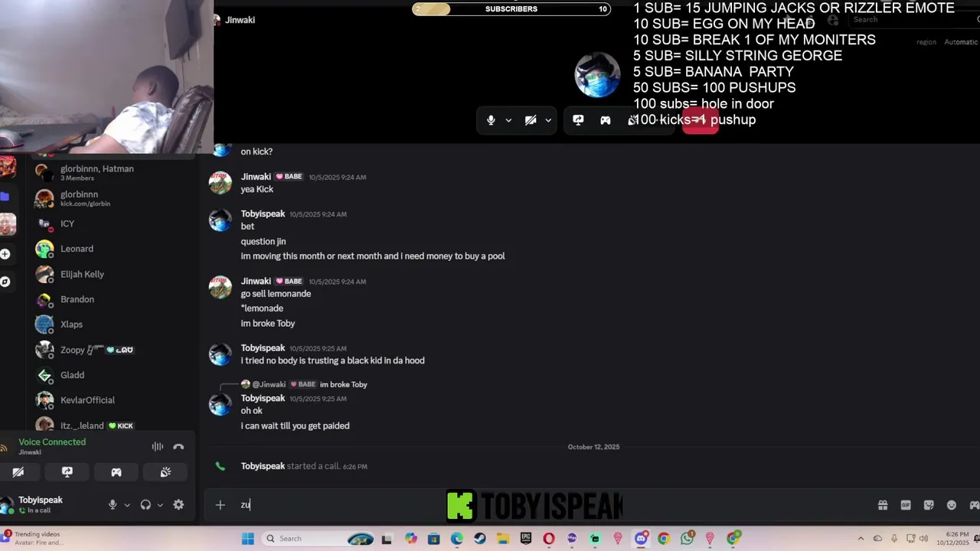The width and height of the screenshot is (980, 551).
Task: Click text 'i can wait till you get paided'
Action: [295, 425]
